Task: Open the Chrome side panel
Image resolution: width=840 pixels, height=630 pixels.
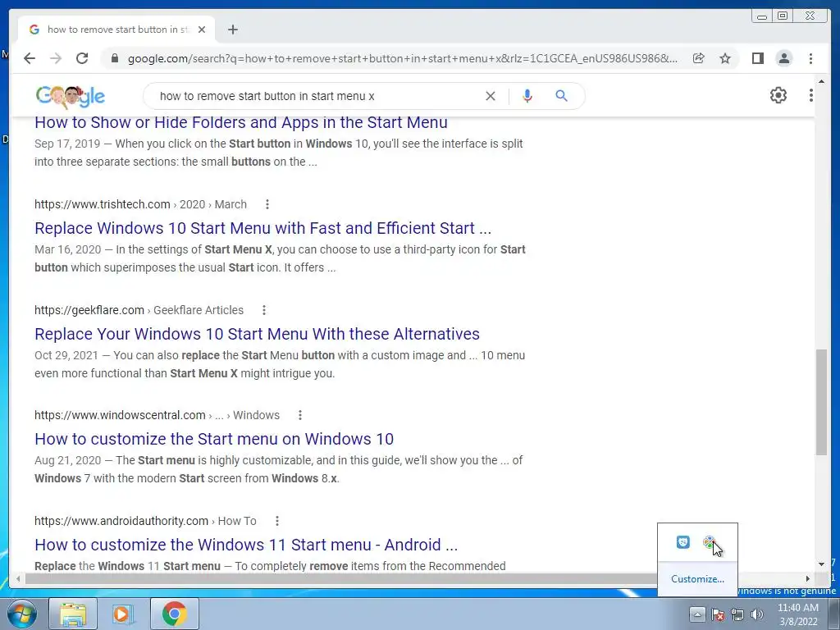Action: (x=757, y=58)
